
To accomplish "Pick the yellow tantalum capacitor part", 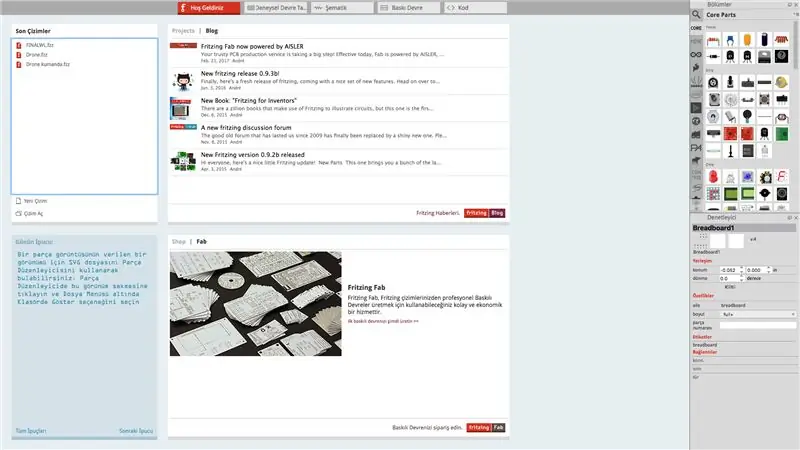I will (747, 40).
